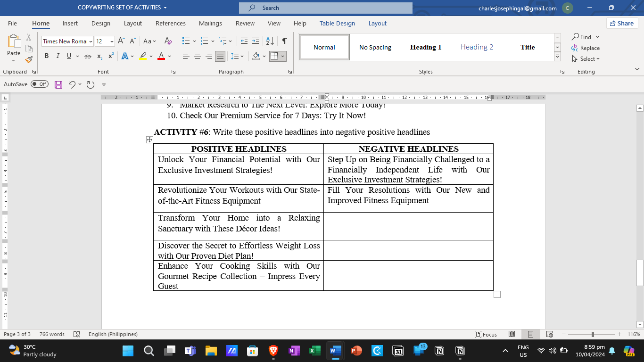Open the font size dropdown
The image size is (644, 362).
coord(112,41)
